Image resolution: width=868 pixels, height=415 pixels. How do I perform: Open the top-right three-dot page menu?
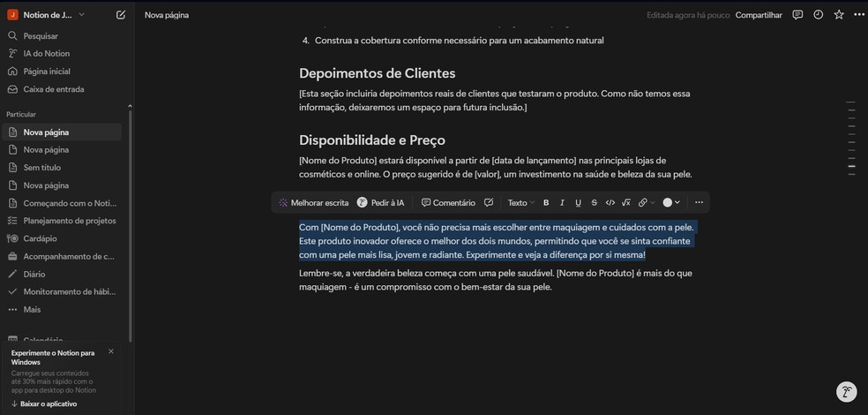tap(858, 15)
